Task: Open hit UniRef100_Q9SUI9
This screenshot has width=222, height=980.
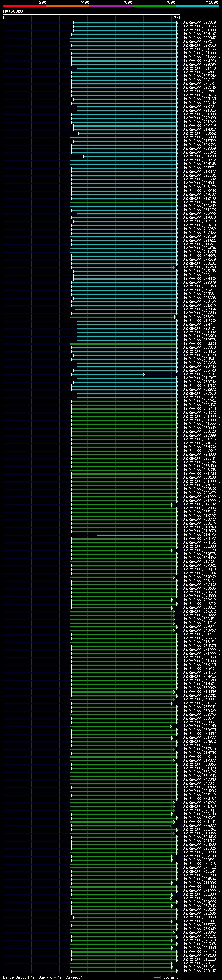Action: pyautogui.click(x=199, y=23)
